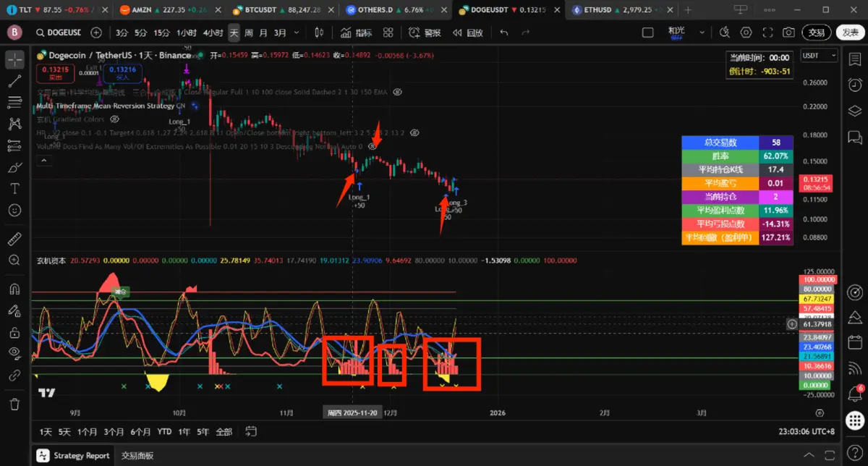This screenshot has width=868, height=466.
Task: Toggle magnet mode in left toolbar
Action: coord(14,289)
